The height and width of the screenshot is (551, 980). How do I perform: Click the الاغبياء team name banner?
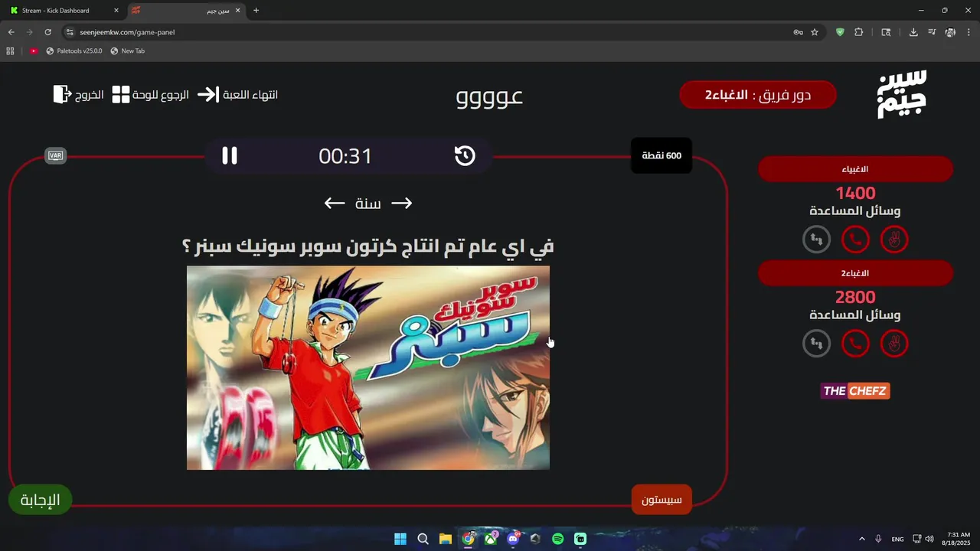click(855, 169)
